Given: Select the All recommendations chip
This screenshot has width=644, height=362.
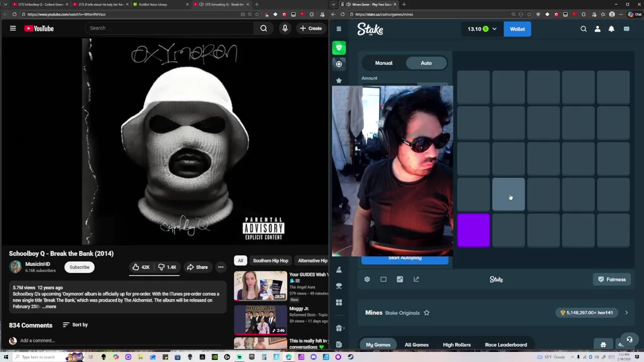Looking at the screenshot, I should pyautogui.click(x=240, y=260).
